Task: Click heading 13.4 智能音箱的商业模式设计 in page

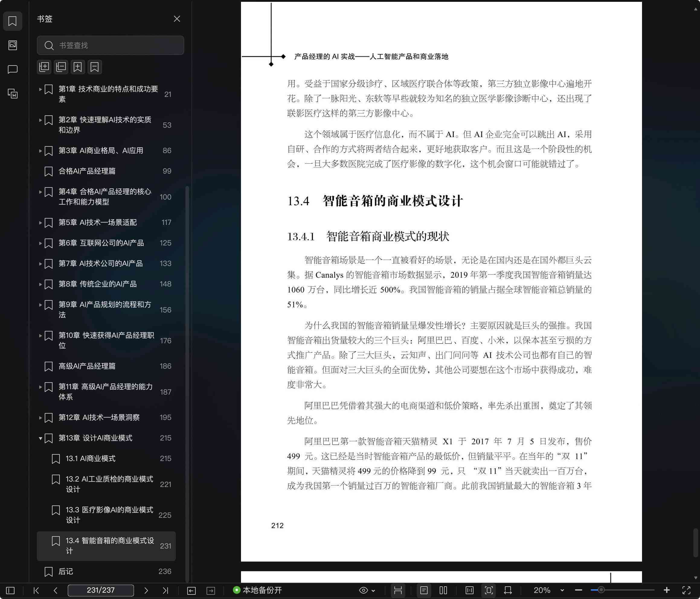Action: point(375,201)
